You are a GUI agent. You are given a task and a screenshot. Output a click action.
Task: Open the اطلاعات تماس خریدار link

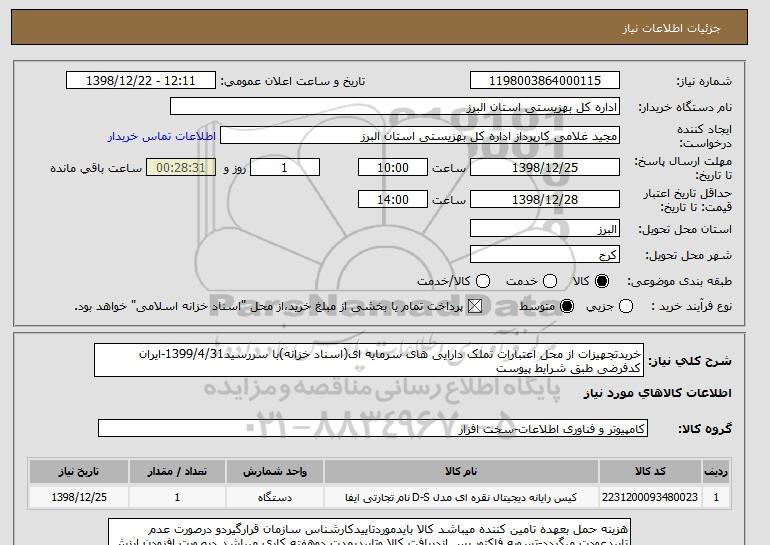(162, 136)
